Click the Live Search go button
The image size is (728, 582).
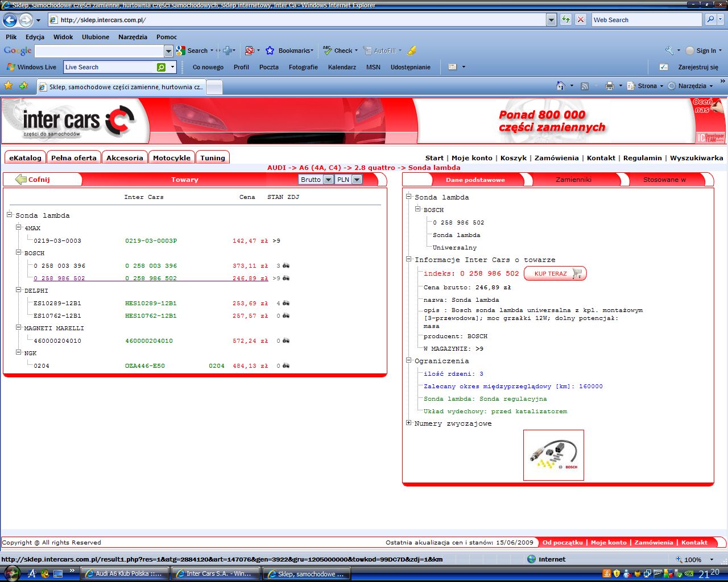(x=161, y=67)
